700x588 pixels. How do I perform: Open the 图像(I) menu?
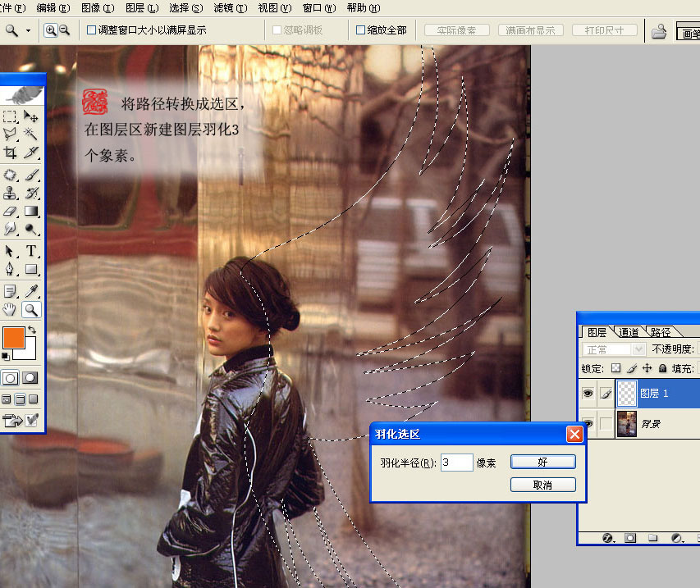(98, 7)
